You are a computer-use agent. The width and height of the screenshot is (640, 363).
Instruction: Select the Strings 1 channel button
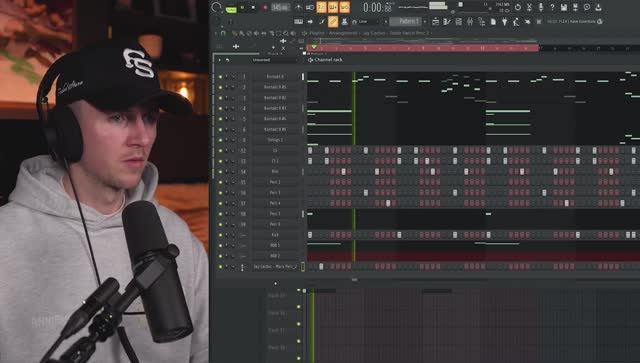click(275, 140)
